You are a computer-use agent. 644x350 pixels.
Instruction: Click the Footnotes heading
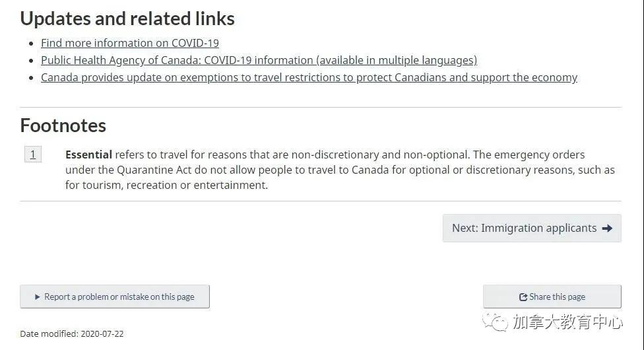(x=63, y=126)
